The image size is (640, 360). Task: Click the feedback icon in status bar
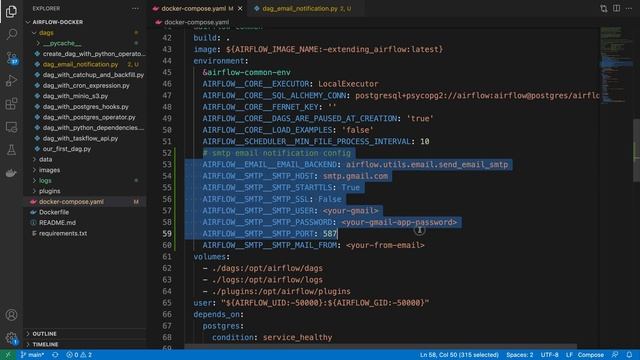click(615, 355)
